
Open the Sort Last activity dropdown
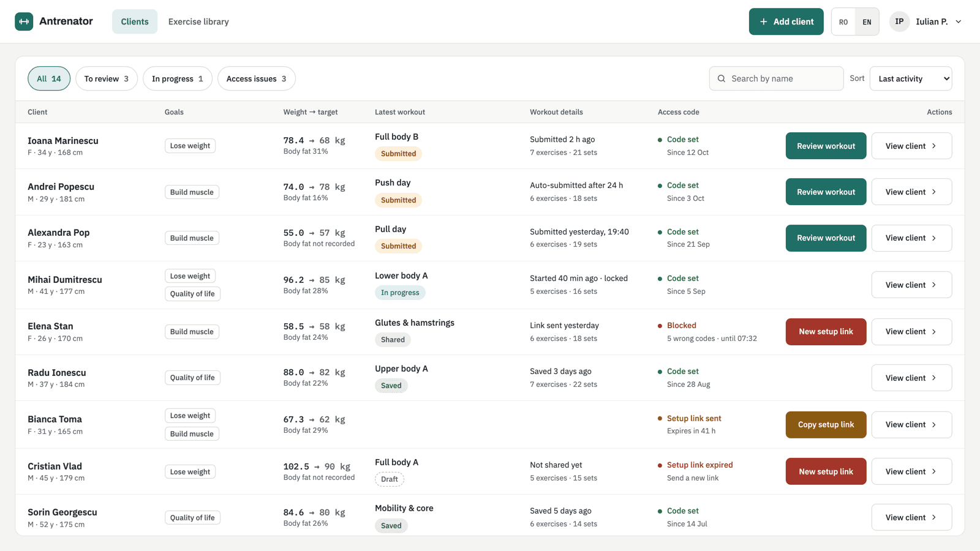(x=911, y=78)
